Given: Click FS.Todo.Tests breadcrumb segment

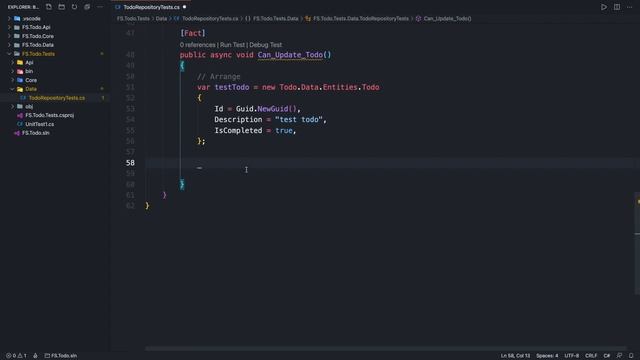Looking at the screenshot, I should pos(133,18).
